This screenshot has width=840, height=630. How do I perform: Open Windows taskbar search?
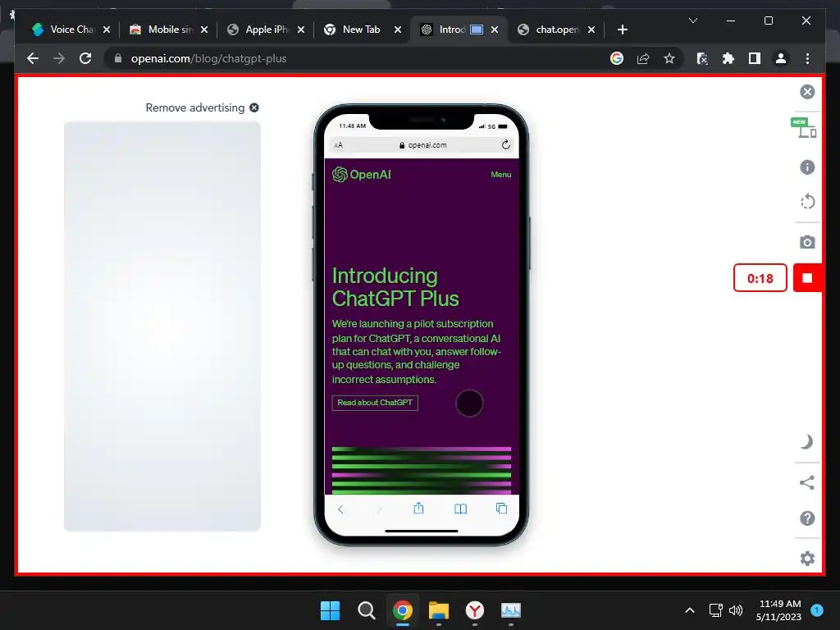tap(367, 610)
